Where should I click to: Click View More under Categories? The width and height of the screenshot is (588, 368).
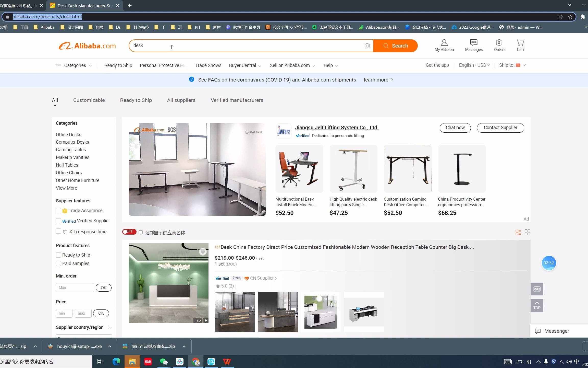coord(66,188)
